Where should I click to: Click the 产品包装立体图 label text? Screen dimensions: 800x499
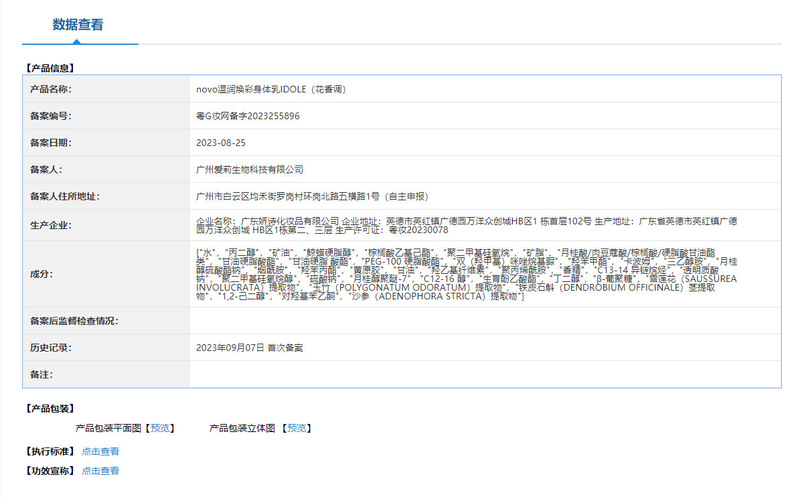[x=242, y=428]
